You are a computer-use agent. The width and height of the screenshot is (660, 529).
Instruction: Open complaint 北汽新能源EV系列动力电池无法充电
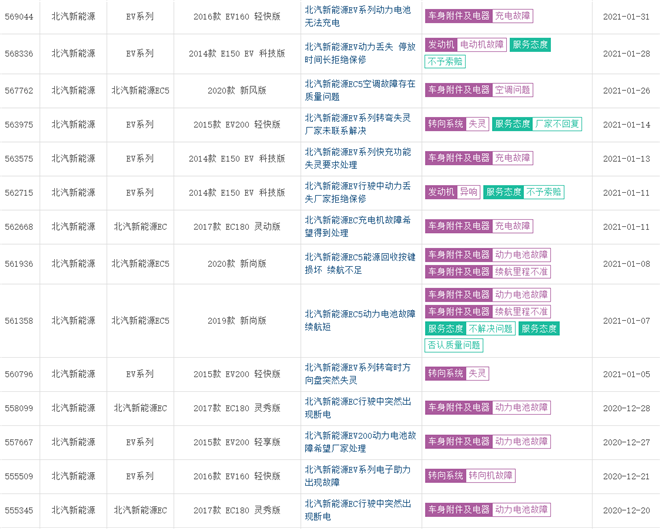(x=358, y=16)
